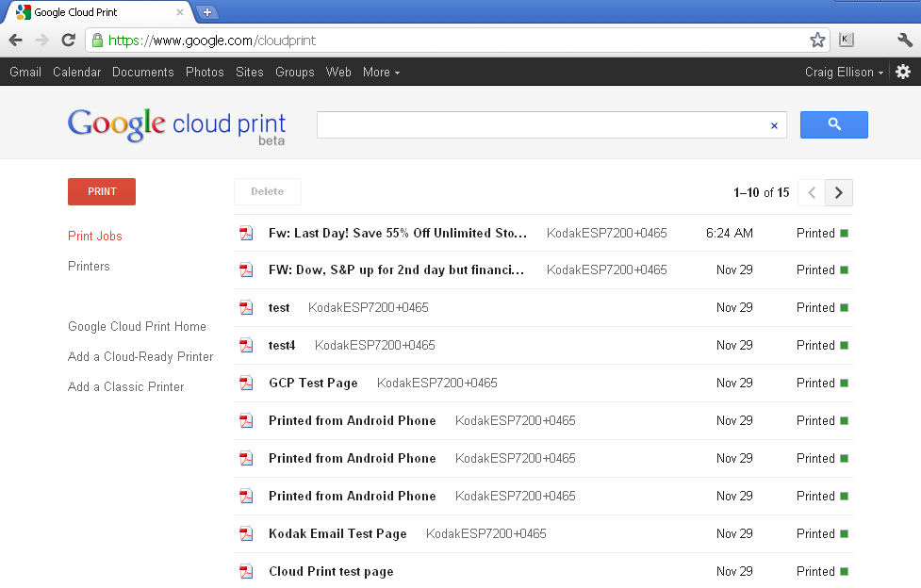
Task: Reload the page with the refresh icon
Action: [69, 40]
